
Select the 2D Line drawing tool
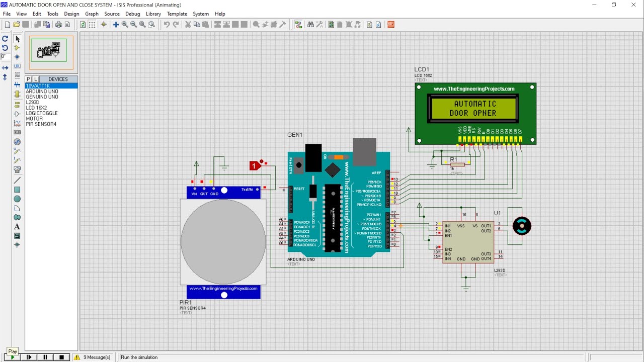click(x=17, y=180)
